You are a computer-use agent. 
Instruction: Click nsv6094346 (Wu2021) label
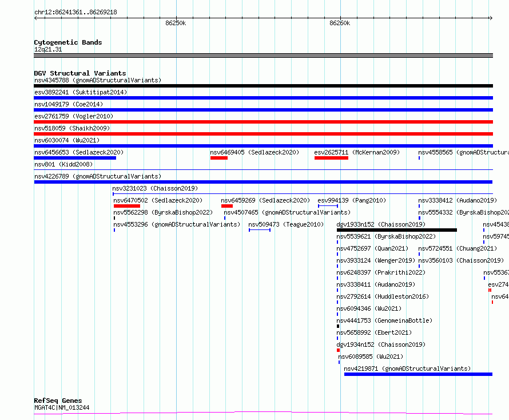click(x=369, y=308)
